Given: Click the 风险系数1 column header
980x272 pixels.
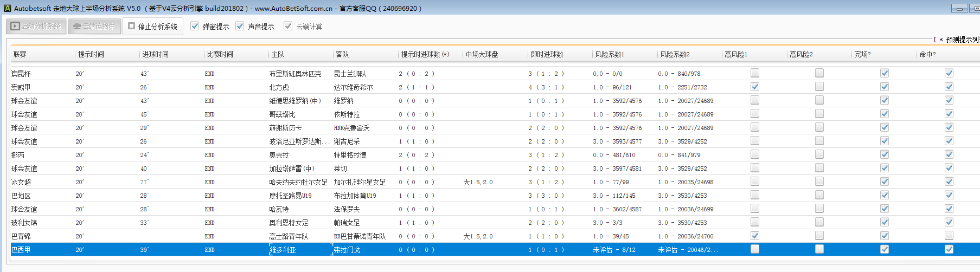Looking at the screenshot, I should click(610, 54).
